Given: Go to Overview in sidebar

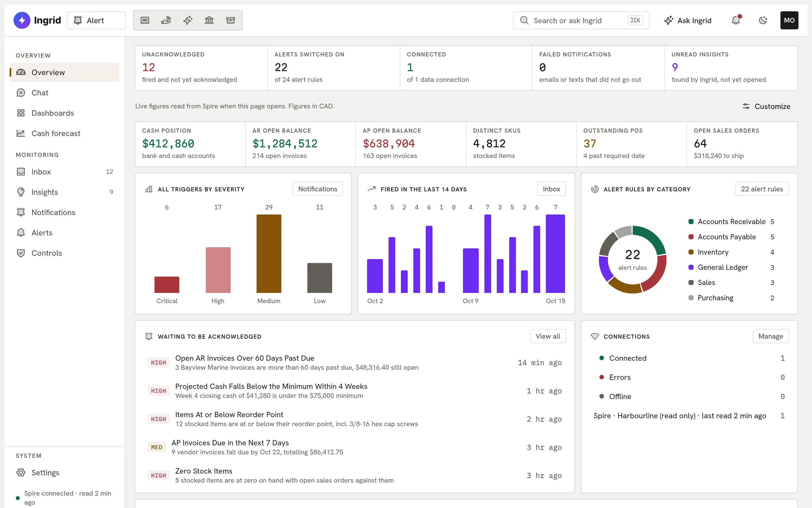Looking at the screenshot, I should pyautogui.click(x=64, y=72).
